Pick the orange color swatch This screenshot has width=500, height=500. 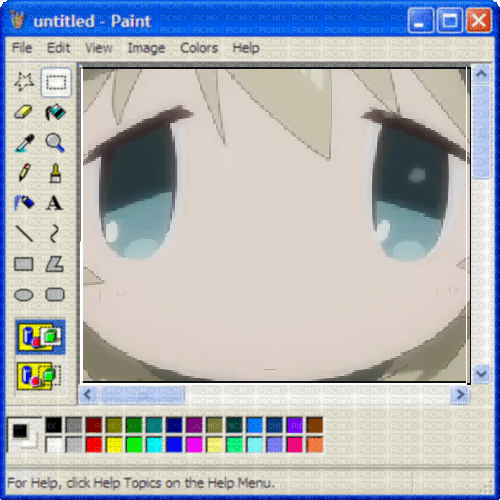coord(315,445)
